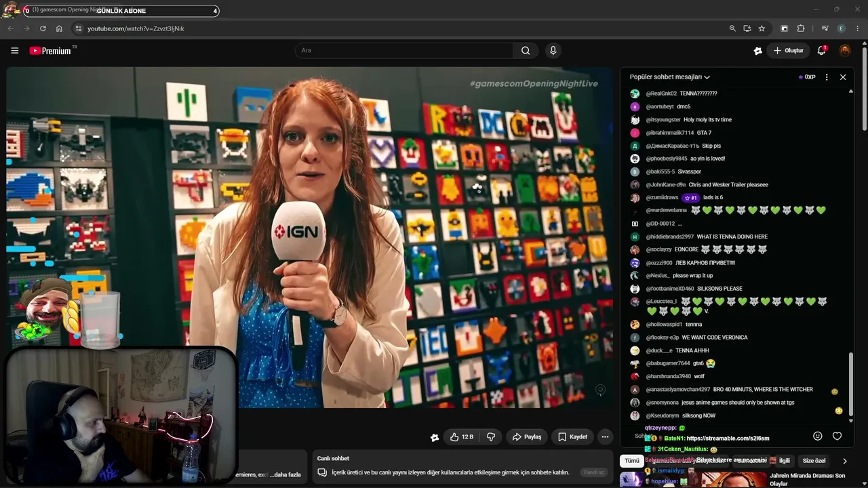The image size is (868, 488).
Task: Send a heart reaction in chat
Action: (837, 436)
